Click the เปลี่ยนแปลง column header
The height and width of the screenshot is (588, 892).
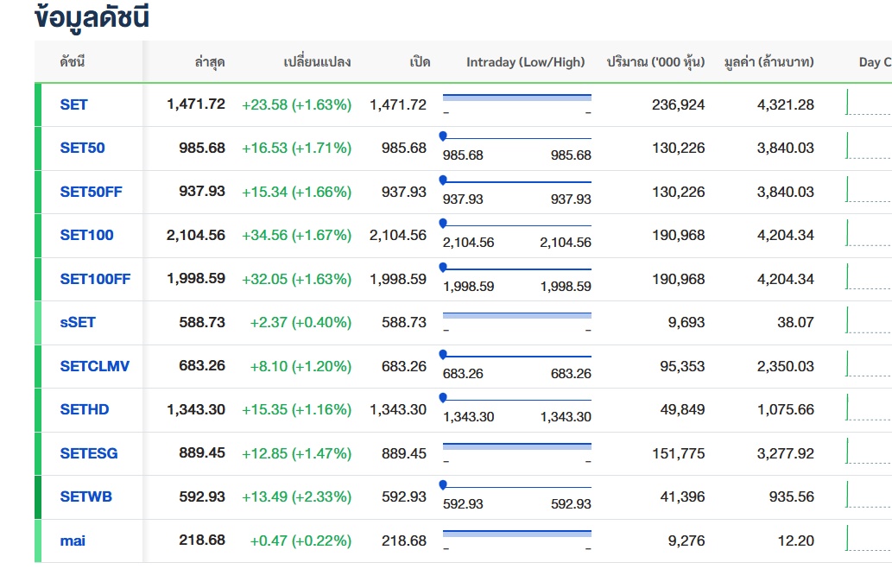[x=317, y=62]
